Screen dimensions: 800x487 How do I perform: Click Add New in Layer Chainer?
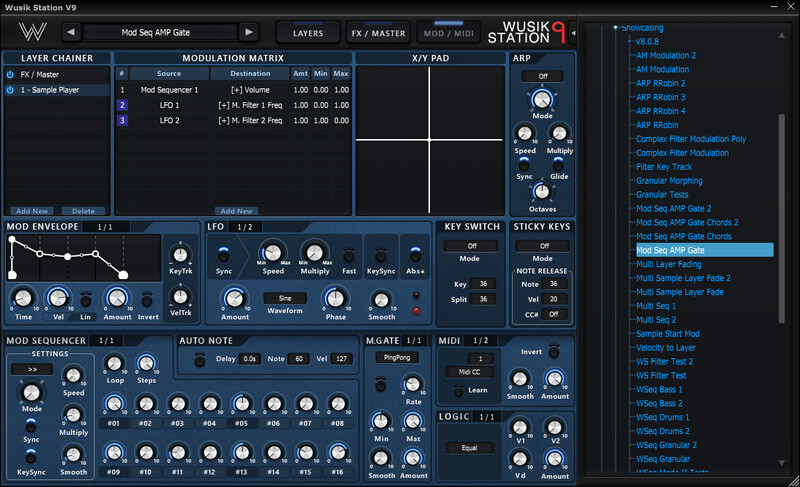(32, 211)
